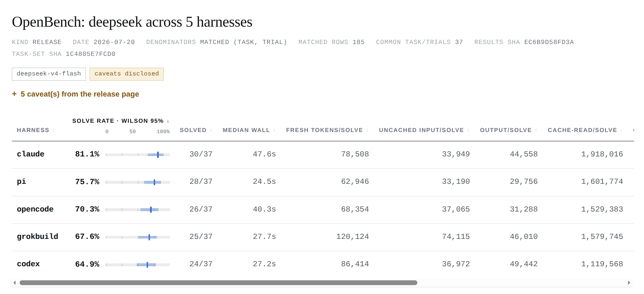The width and height of the screenshot is (644, 294).
Task: Click the 27.2s median wall value
Action: [264, 264]
